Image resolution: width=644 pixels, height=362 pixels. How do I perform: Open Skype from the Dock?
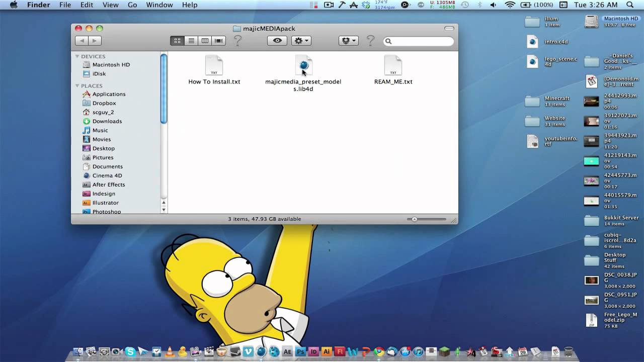pos(130,352)
